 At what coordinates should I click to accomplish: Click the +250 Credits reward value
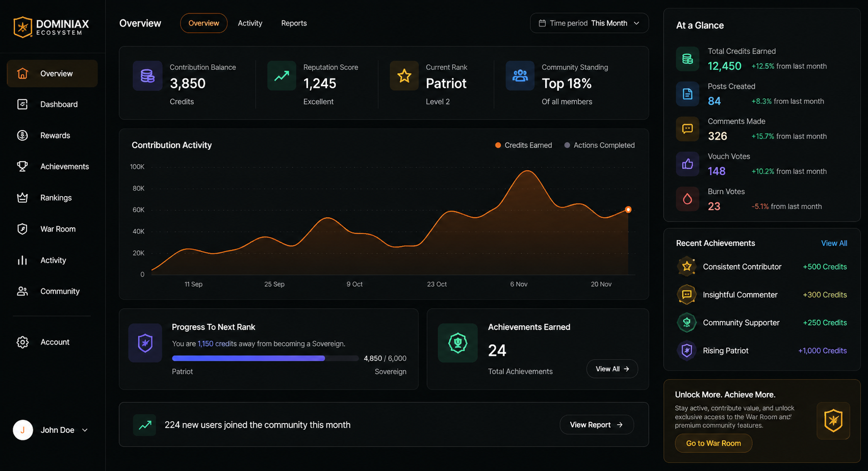[825, 323]
